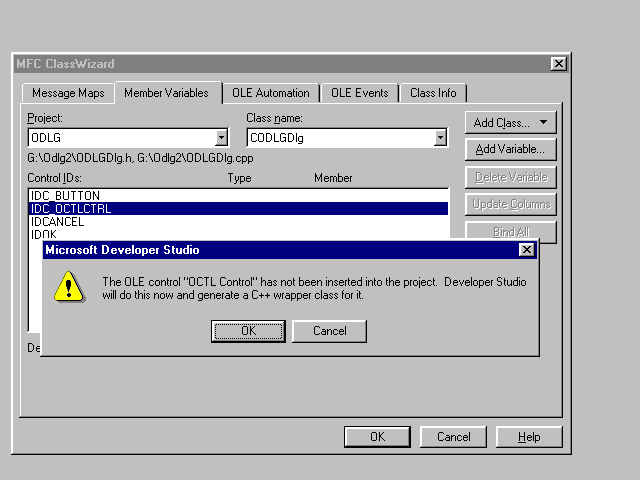Click the Add Variable button
Image resolution: width=640 pixels, height=480 pixels.
coord(510,150)
